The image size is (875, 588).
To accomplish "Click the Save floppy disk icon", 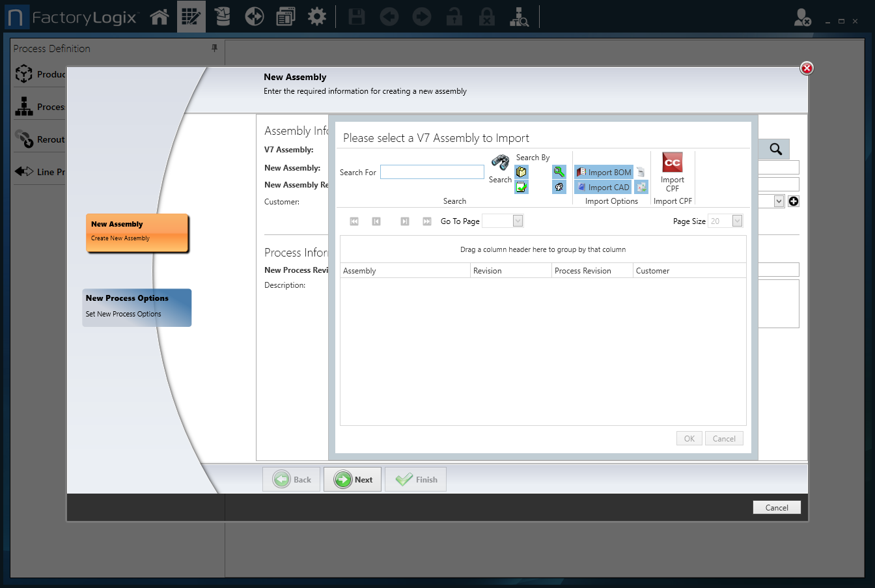I will tap(356, 16).
